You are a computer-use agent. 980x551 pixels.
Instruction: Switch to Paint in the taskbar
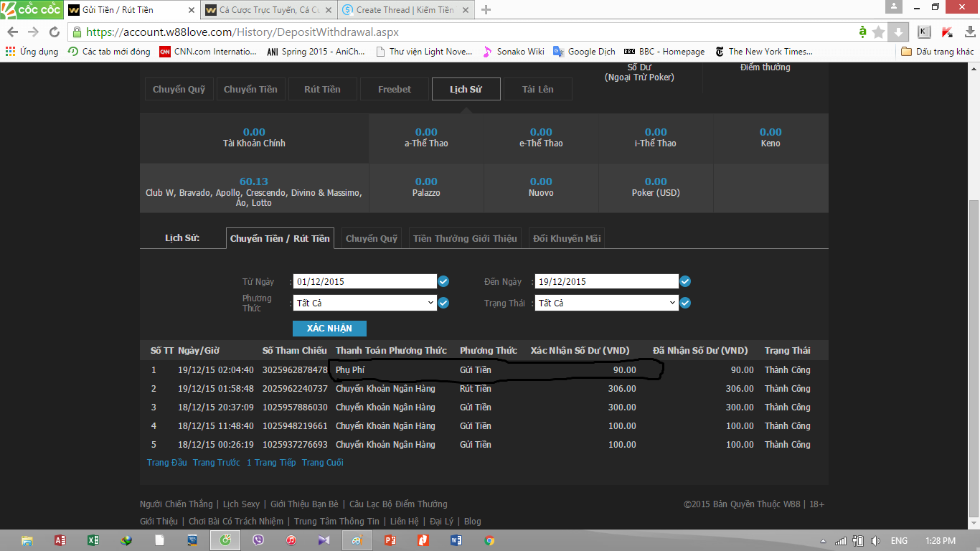(x=357, y=540)
